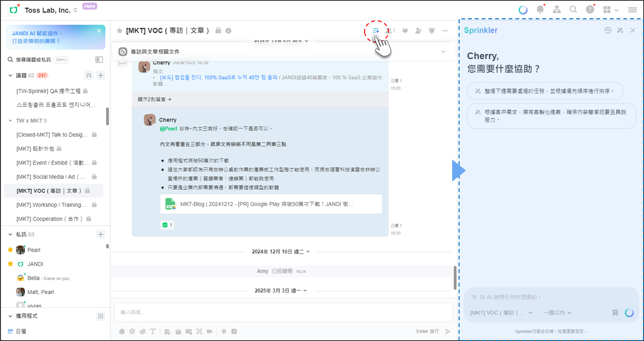Open the emoji picker in message toolbar

pyautogui.click(x=122, y=331)
